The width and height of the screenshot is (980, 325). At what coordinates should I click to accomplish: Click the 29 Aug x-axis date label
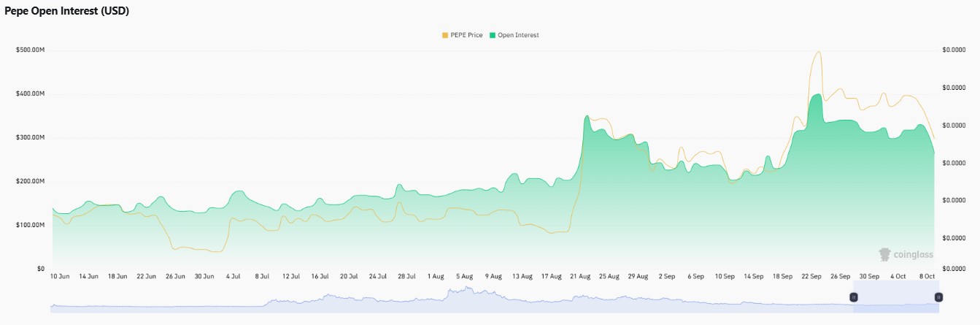tap(638, 277)
